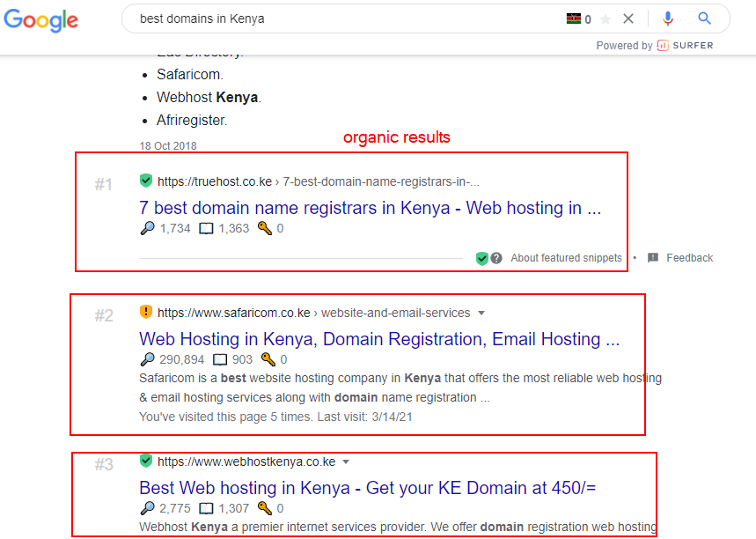This screenshot has height=539, width=756.
Task: Clear the search query with X
Action: coord(628,18)
